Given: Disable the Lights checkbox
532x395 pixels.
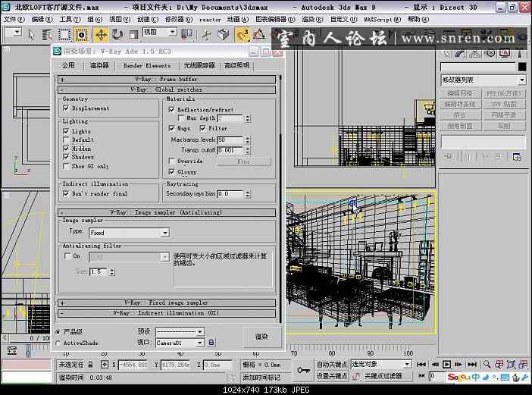Looking at the screenshot, I should point(66,131).
